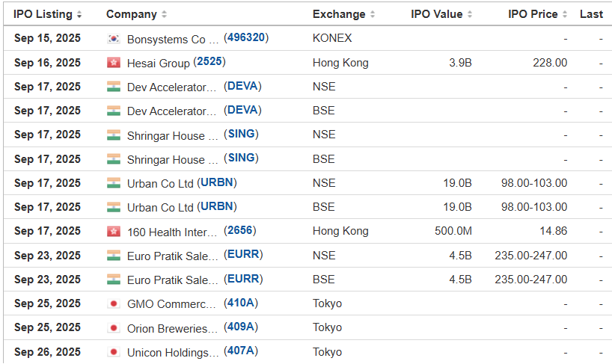Click 235.00-247.00 price in Euro Pratik NSE row

(x=531, y=256)
